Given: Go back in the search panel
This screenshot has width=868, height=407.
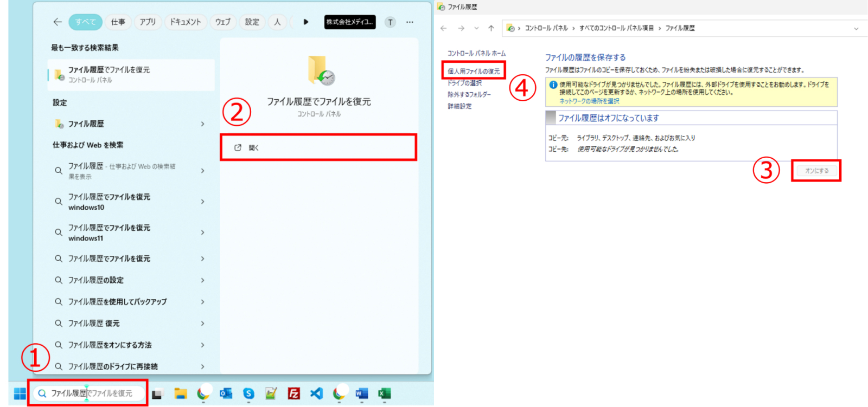Looking at the screenshot, I should point(58,22).
